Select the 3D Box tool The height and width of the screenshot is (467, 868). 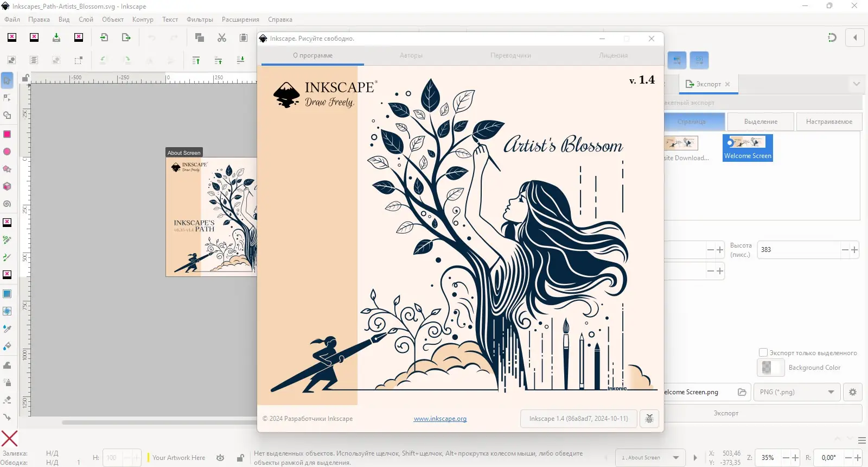[7, 186]
